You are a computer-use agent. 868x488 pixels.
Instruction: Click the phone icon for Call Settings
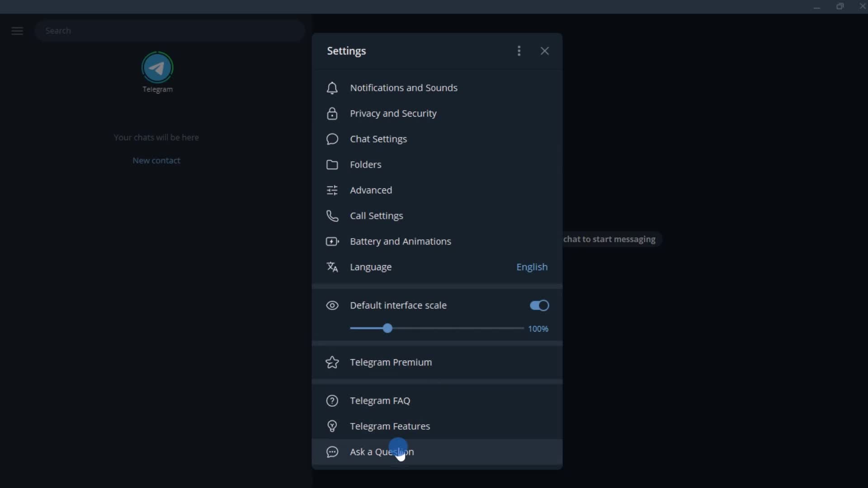tap(332, 216)
